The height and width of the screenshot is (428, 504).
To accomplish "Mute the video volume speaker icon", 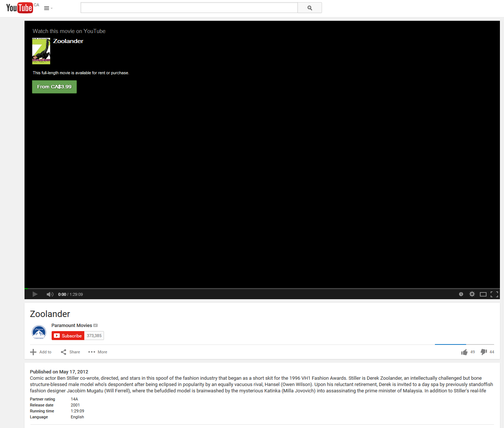I will 50,294.
